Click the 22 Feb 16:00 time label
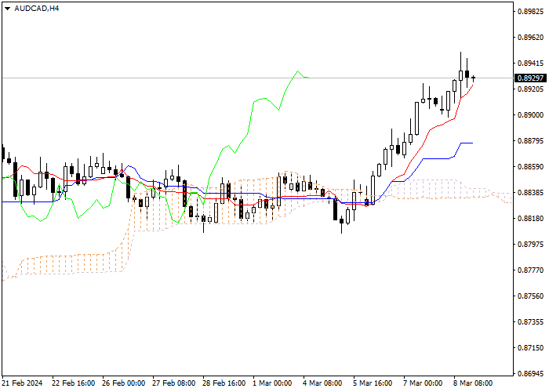This screenshot has height=392, width=549. (x=73, y=383)
